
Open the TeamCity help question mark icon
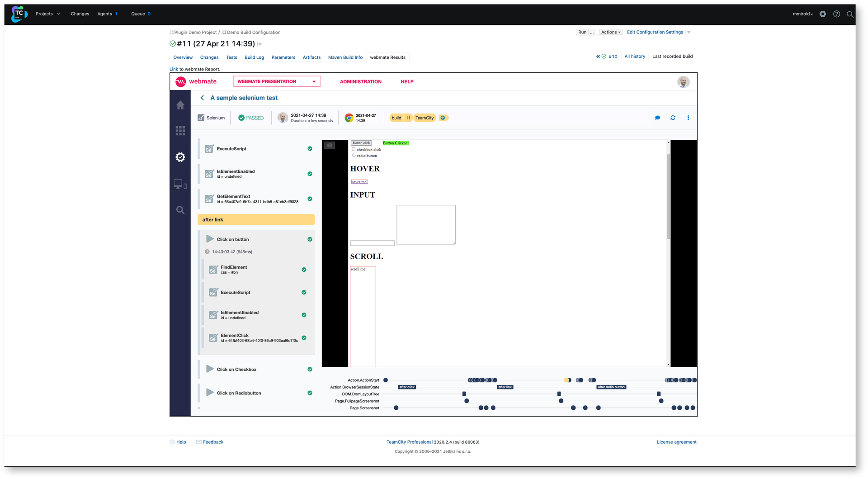click(837, 14)
